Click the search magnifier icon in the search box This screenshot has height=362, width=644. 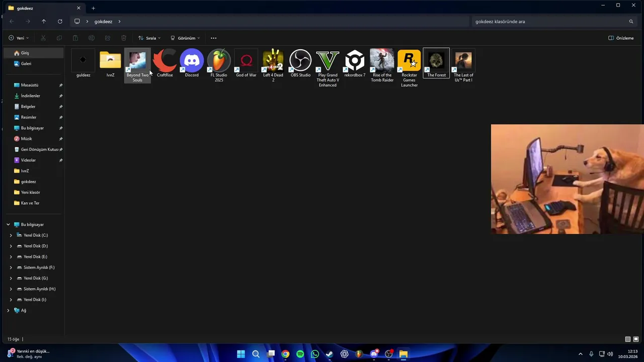click(x=631, y=22)
